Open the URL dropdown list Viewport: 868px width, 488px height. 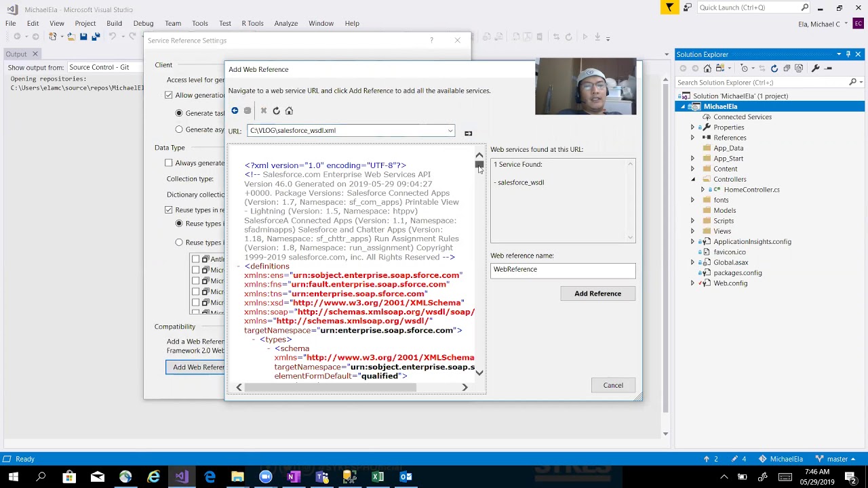click(x=450, y=131)
